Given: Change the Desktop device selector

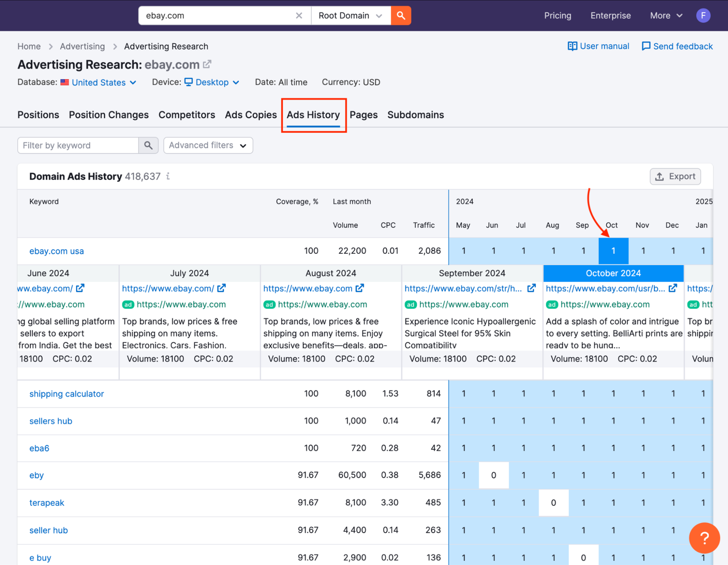Looking at the screenshot, I should tap(212, 82).
